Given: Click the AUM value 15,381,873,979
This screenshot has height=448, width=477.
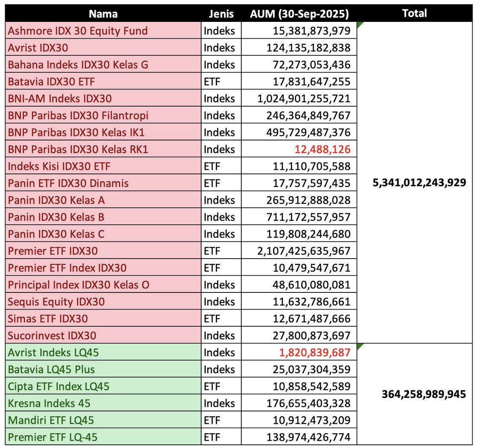Looking at the screenshot, I should (x=312, y=31).
